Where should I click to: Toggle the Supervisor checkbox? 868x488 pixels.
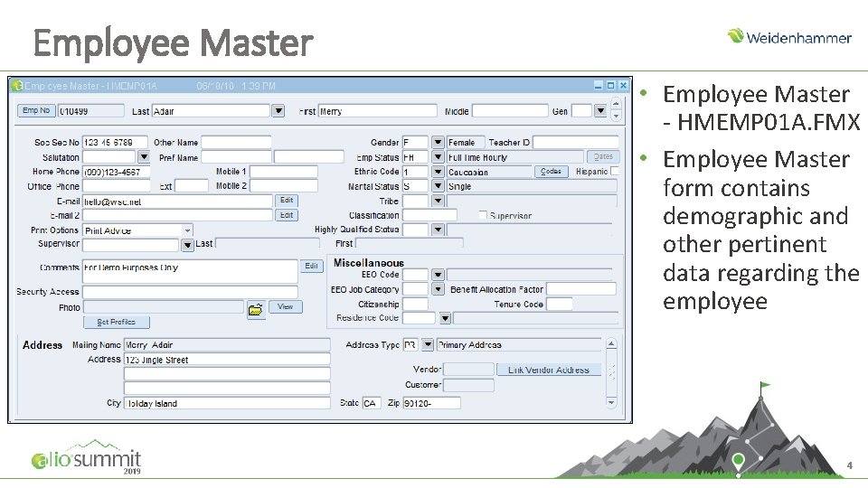tap(483, 215)
